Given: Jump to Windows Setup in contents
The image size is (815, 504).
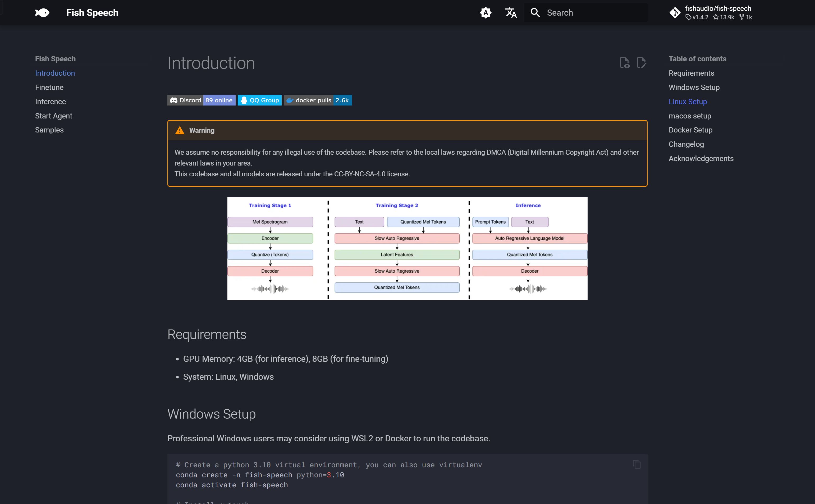Looking at the screenshot, I should coord(694,87).
